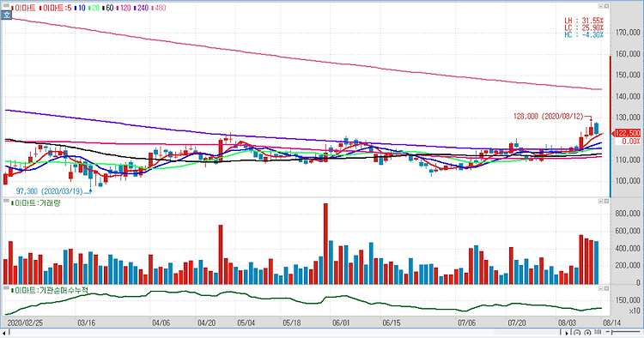Click the LC : 25.90% statistic
The height and width of the screenshot is (338, 644).
coord(584,28)
